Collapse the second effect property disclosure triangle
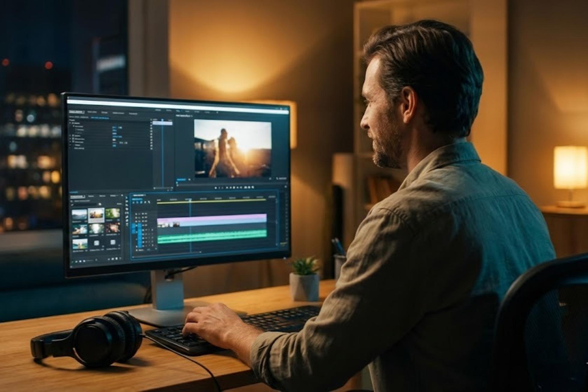Screen dimensions: 588x392 coord(73,126)
